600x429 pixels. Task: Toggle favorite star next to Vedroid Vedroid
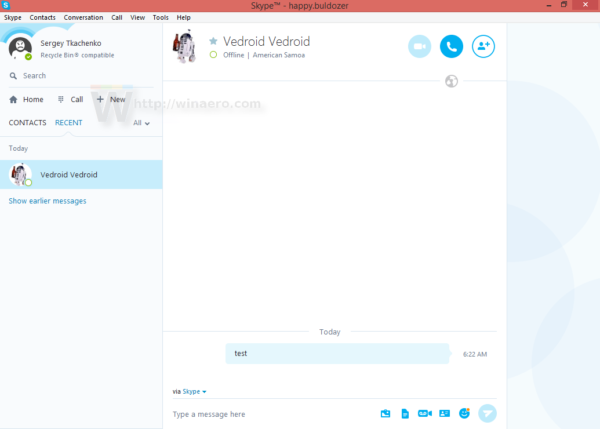click(213, 41)
